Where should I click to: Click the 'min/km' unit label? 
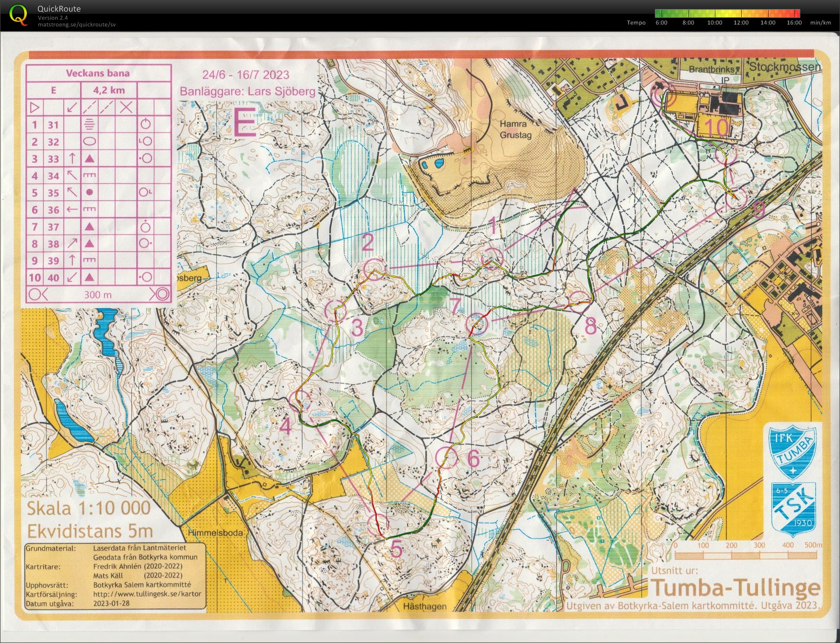820,23
